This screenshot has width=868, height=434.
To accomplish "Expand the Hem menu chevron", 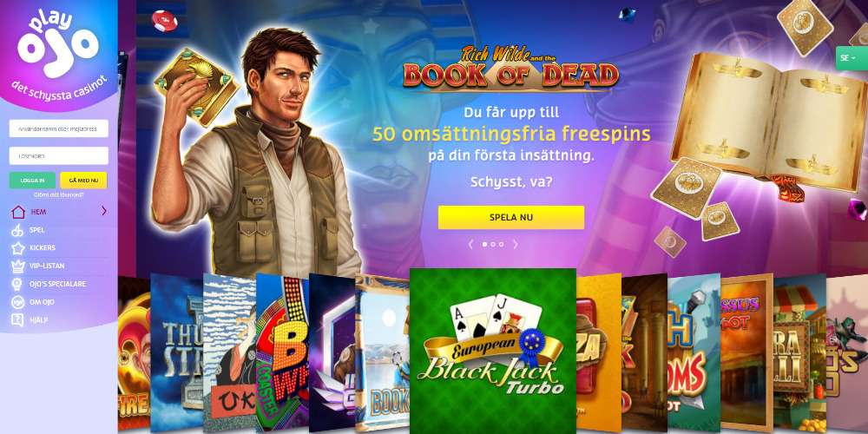I will click(x=103, y=211).
